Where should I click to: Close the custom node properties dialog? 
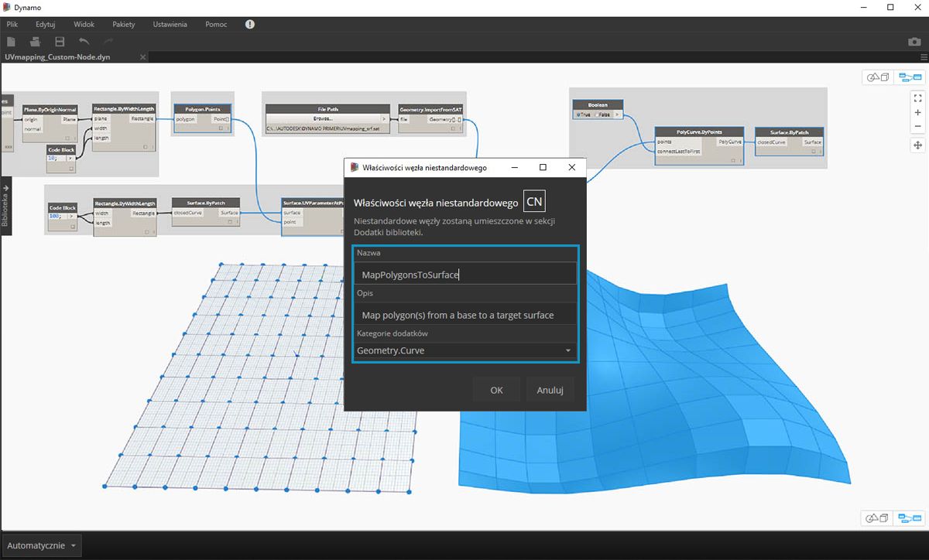coord(571,167)
